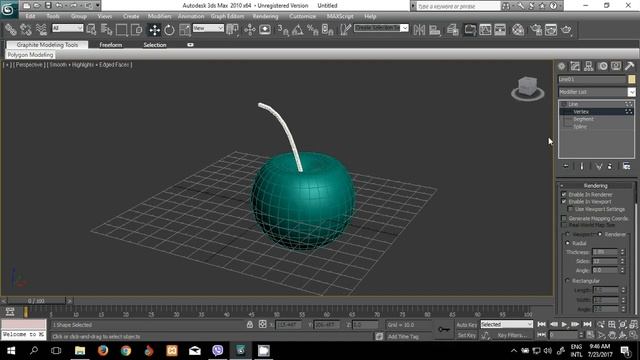
Task: Select the Spline sub-object level
Action: coord(580,127)
